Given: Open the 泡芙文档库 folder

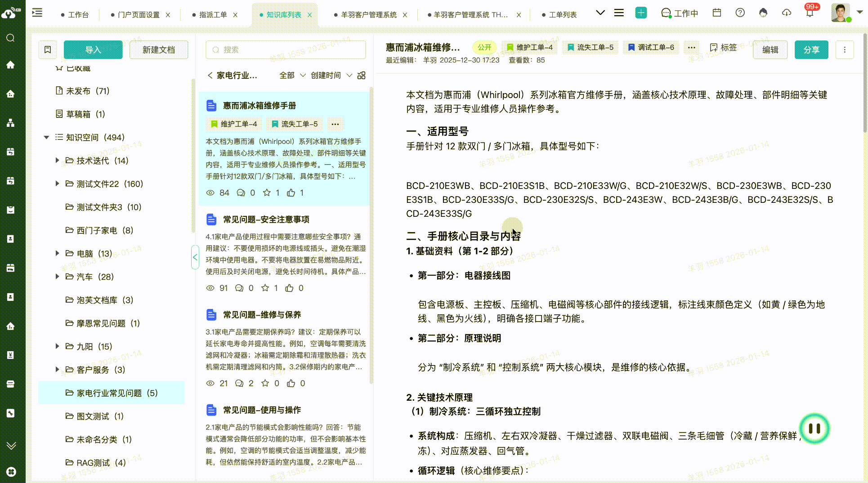Looking at the screenshot, I should coord(99,300).
